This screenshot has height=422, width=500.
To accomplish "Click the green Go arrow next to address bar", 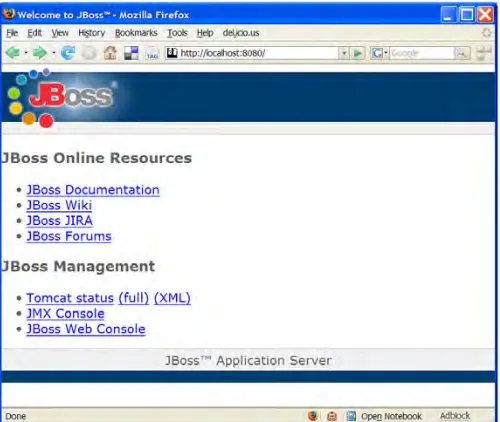I will [x=358, y=53].
